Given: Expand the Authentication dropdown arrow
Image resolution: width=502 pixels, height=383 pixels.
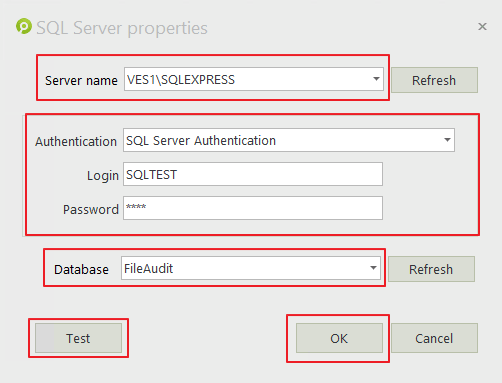Looking at the screenshot, I should (447, 140).
